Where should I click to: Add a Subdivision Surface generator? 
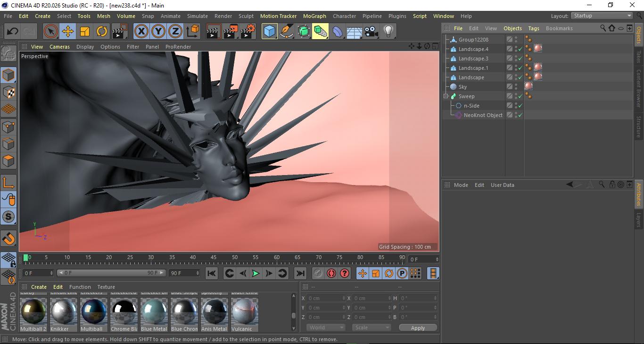click(304, 32)
